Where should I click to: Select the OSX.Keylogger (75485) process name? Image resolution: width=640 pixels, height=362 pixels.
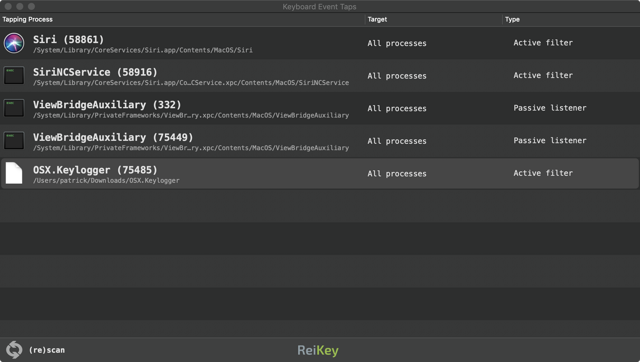[95, 170]
